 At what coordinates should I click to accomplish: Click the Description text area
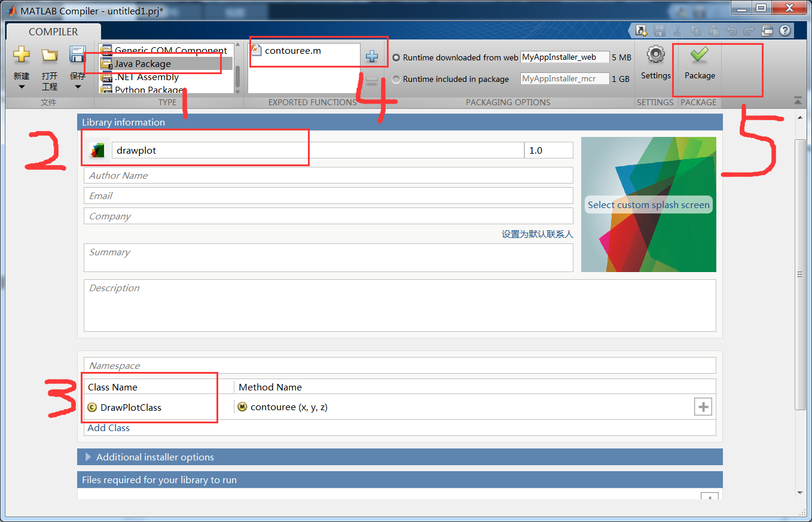click(399, 306)
